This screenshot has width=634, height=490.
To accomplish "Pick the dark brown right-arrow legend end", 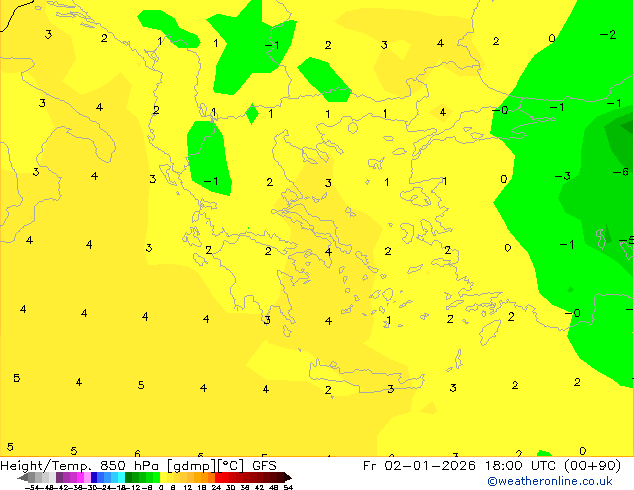I will pos(288,477).
